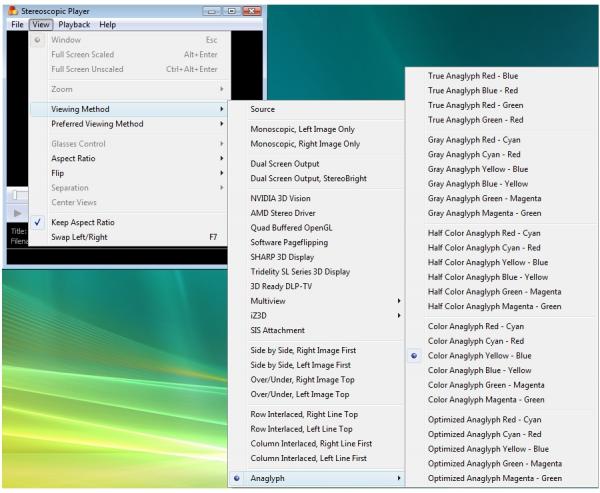Select AMD Stereo Driver
This screenshot has width=600, height=493.
pyautogui.click(x=316, y=213)
